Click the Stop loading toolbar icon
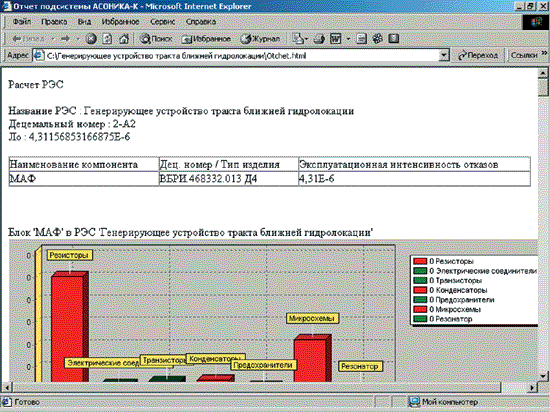This screenshot has height=412, width=550. point(91,39)
